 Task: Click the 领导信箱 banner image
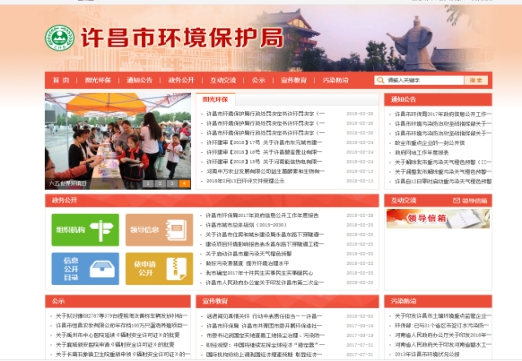coord(438,218)
